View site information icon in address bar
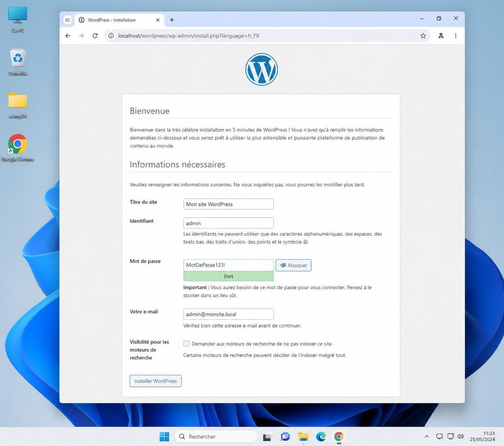The image size is (504, 446). (111, 36)
